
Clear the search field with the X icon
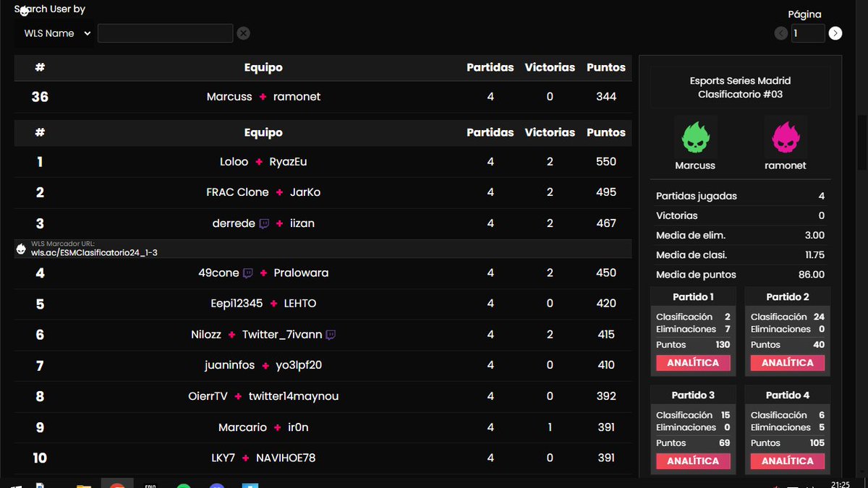pos(244,33)
